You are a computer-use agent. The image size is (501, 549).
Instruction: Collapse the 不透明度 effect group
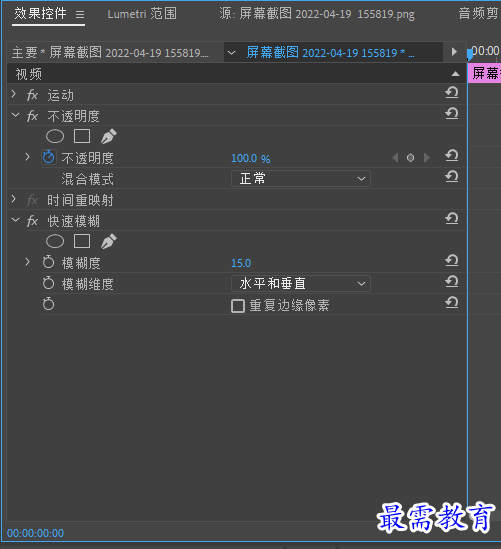pyautogui.click(x=15, y=114)
